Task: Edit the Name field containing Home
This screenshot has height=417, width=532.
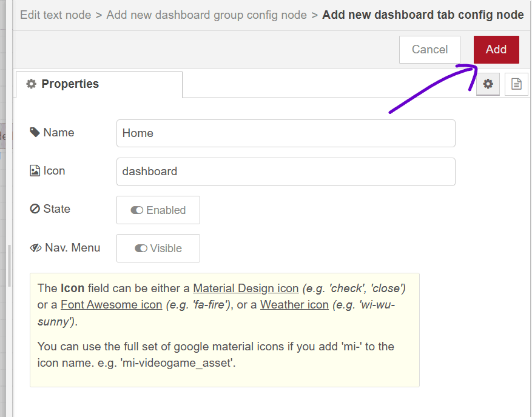Action: point(286,133)
